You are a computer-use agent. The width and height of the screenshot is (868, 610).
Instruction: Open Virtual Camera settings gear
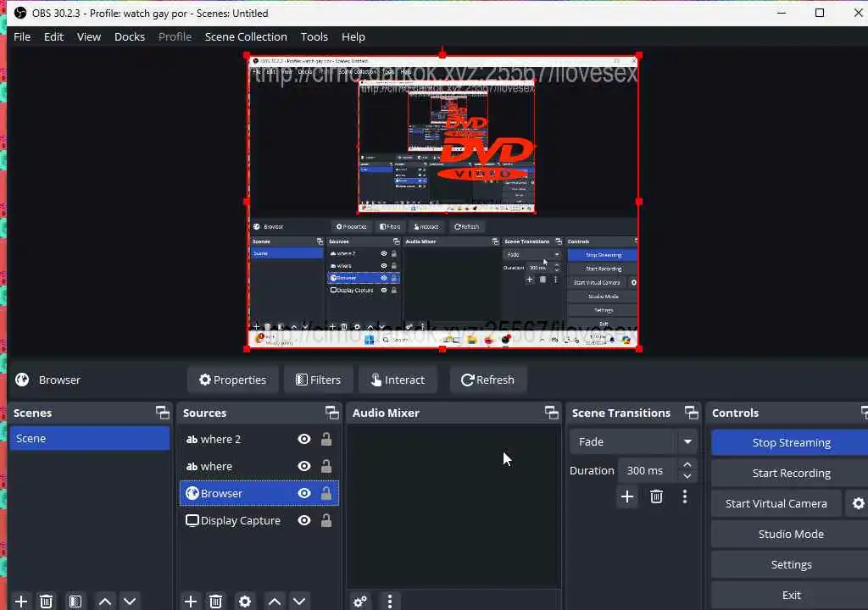pos(858,504)
